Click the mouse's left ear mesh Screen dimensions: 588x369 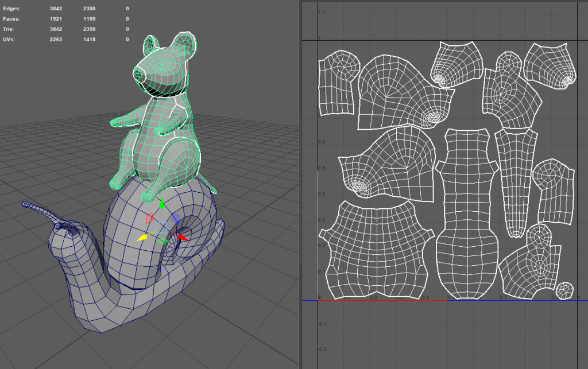(x=152, y=45)
